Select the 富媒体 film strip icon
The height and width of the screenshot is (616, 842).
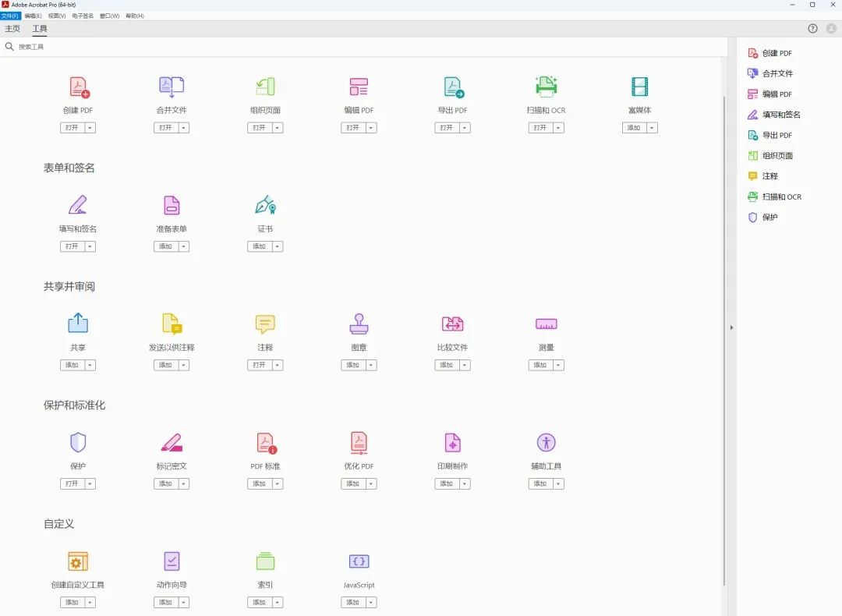coord(639,87)
